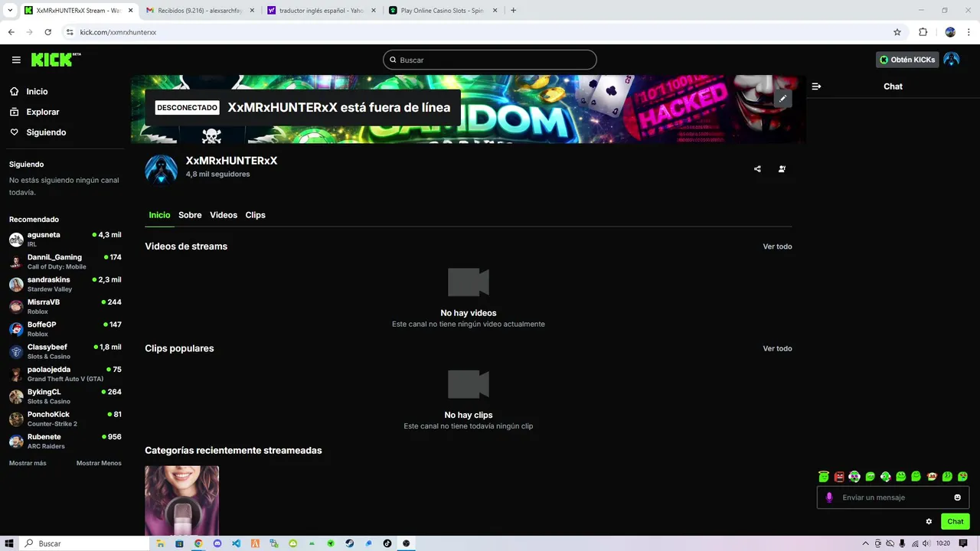Open recommended channel DanniL_Gaming
The width and height of the screenshot is (980, 551).
(x=65, y=262)
